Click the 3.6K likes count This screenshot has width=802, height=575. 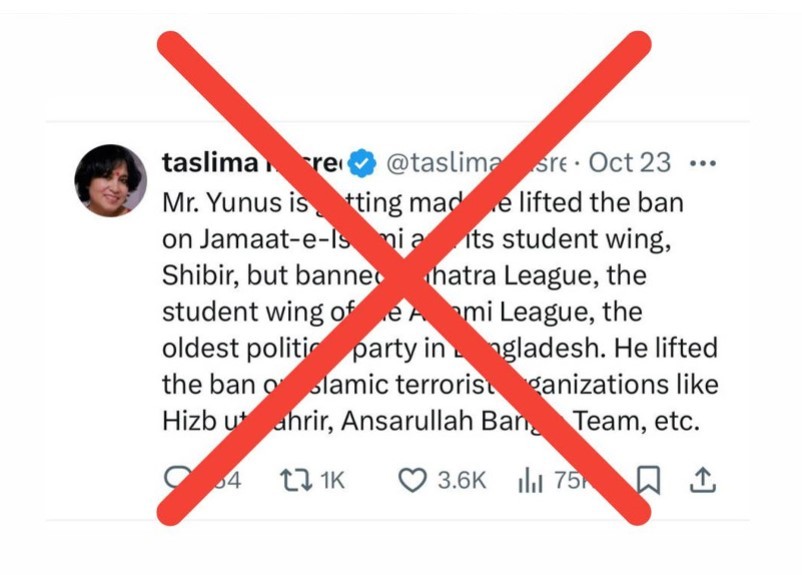point(462,480)
